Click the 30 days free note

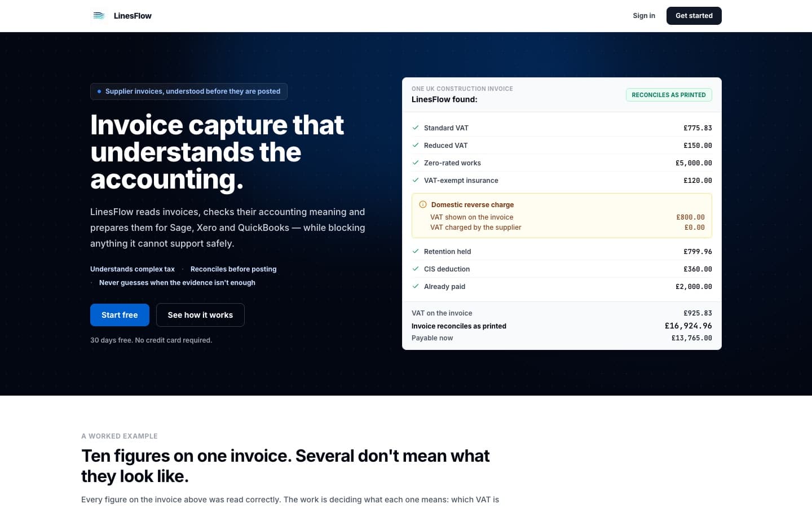pyautogui.click(x=151, y=340)
